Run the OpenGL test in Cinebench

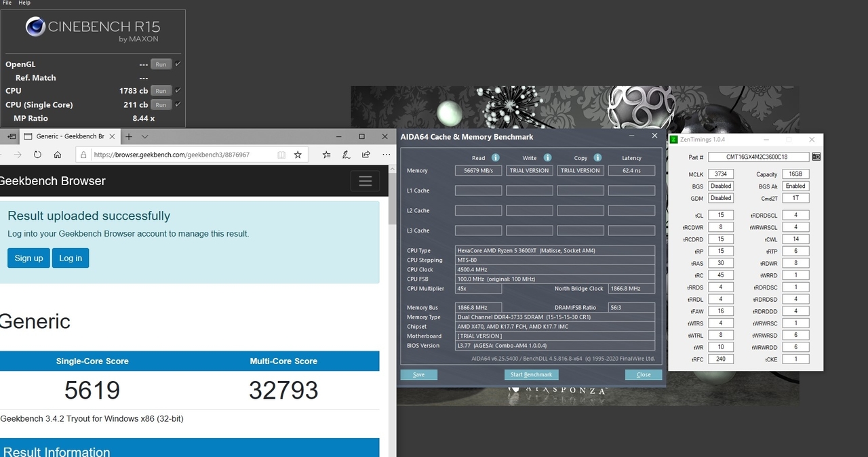(x=161, y=64)
